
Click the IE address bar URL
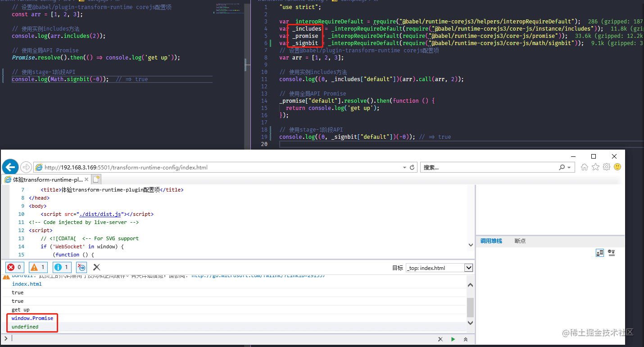(x=126, y=167)
